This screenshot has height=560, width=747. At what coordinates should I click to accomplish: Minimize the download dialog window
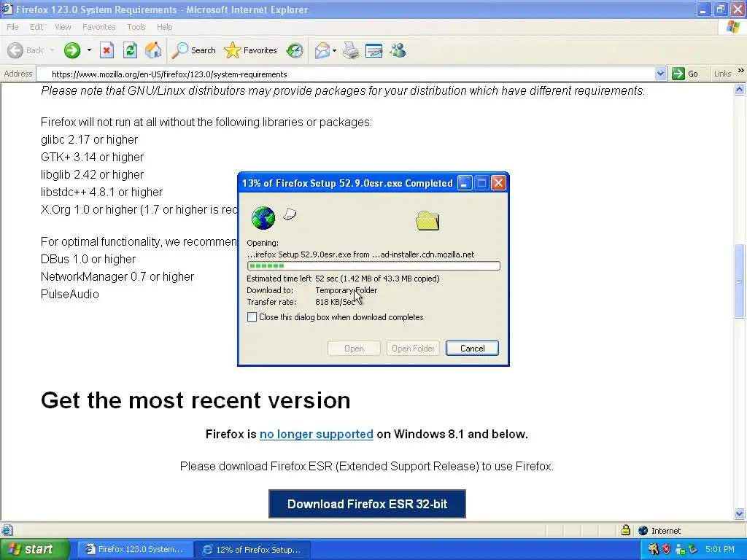coord(465,183)
